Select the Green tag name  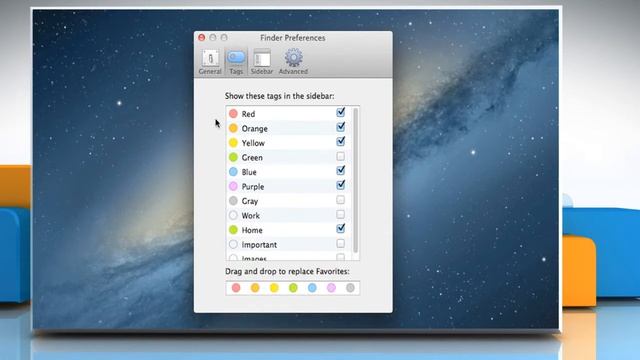252,158
